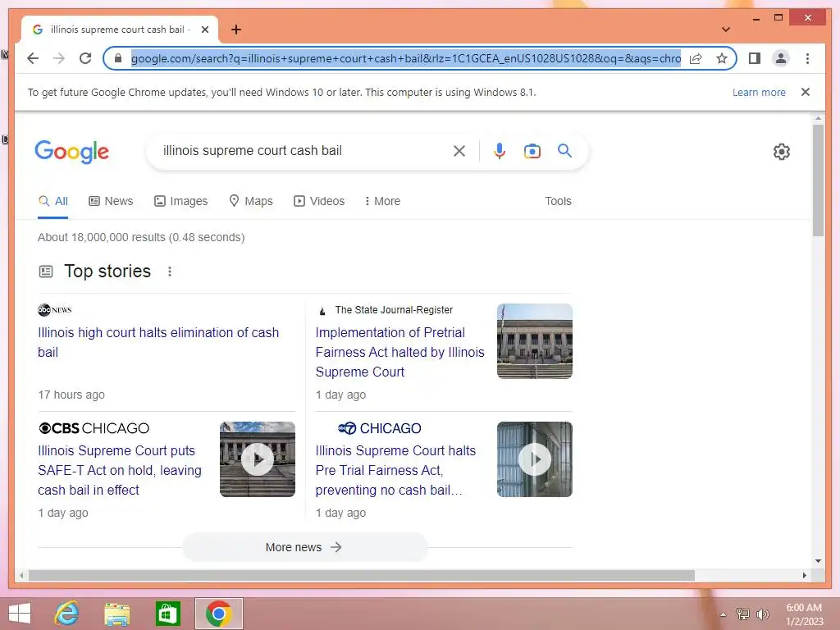Click the browser forward arrow
This screenshot has height=630, width=840.
pos(59,58)
